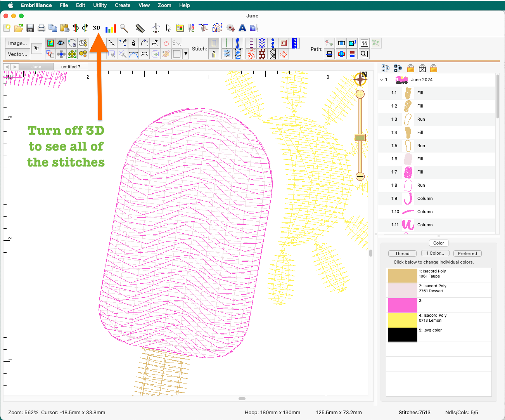This screenshot has width=505, height=420.
Task: Open the shape dropdown arrow in toolbar
Action: click(186, 54)
